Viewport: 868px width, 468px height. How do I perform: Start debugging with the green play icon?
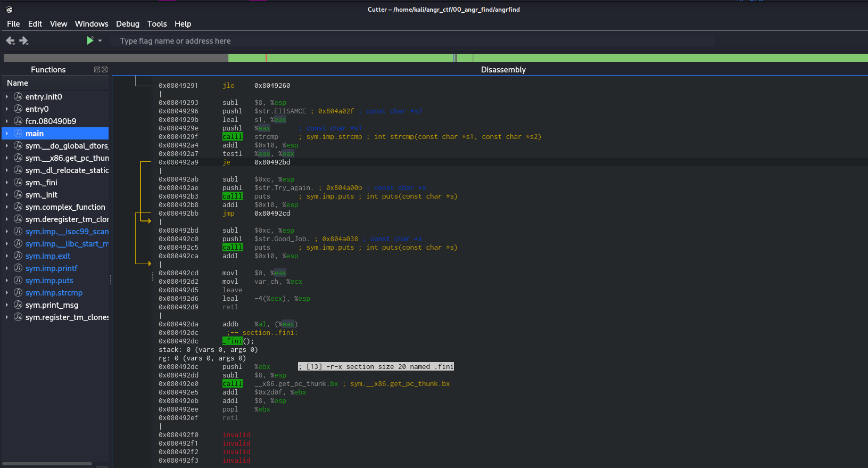click(x=90, y=40)
